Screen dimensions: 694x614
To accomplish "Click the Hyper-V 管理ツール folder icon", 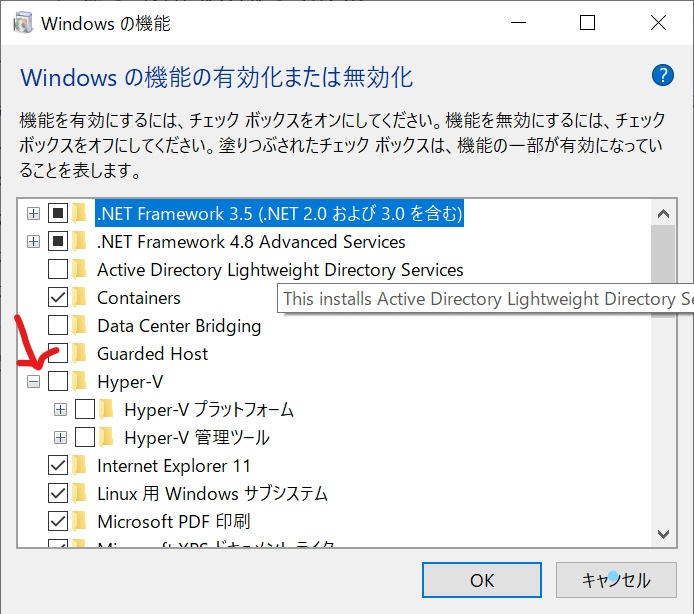I will coord(107,437).
